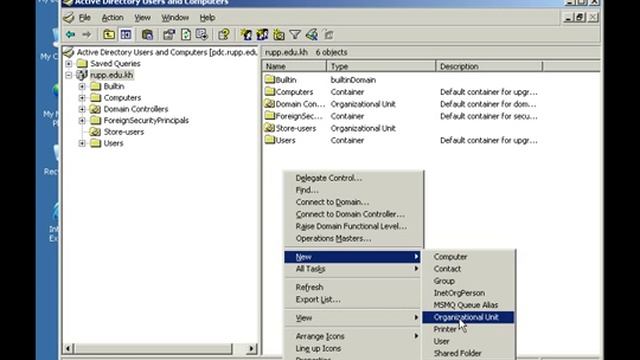Screen dimensions: 640x360
Task: Collapse the rupp.edu.kh domain node
Action: 69,75
